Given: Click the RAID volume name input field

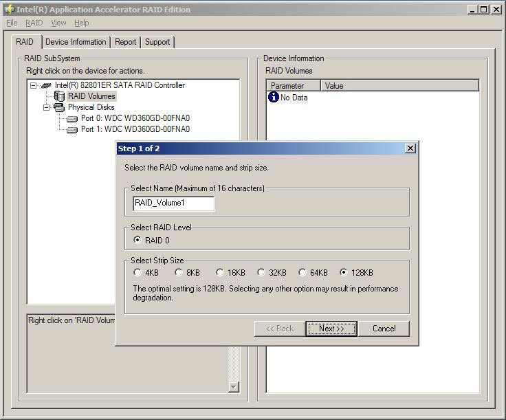Looking at the screenshot, I should tap(174, 203).
